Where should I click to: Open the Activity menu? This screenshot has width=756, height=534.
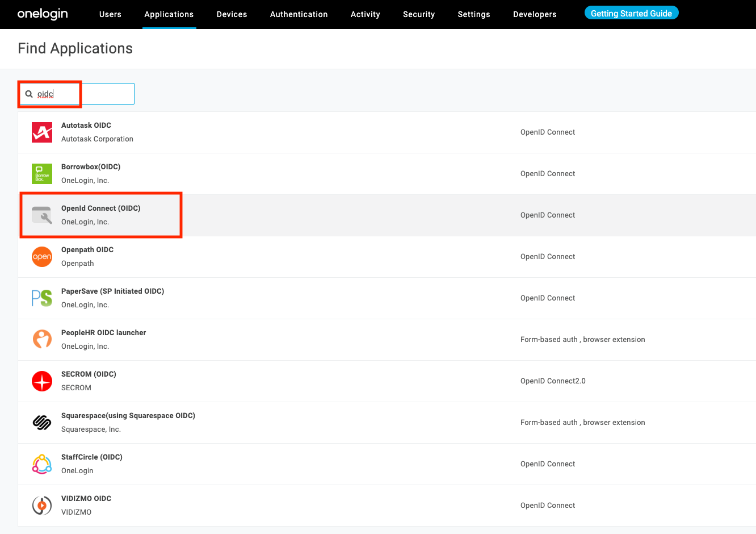366,14
